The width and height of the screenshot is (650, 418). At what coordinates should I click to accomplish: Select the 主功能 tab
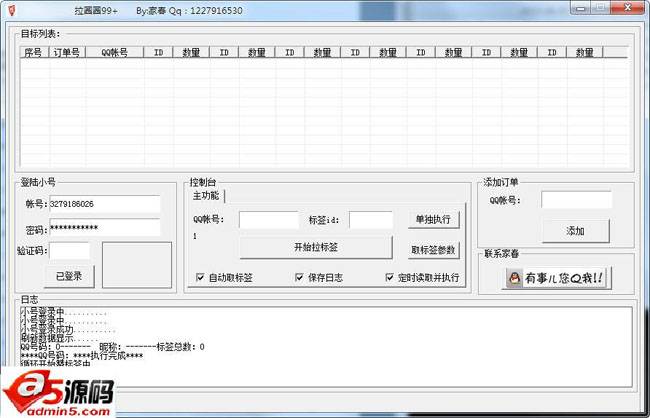point(206,196)
